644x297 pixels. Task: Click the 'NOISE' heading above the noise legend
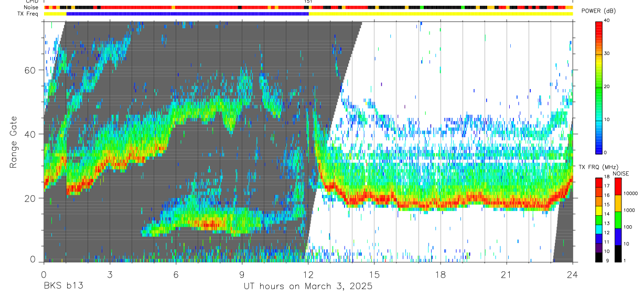(620, 173)
